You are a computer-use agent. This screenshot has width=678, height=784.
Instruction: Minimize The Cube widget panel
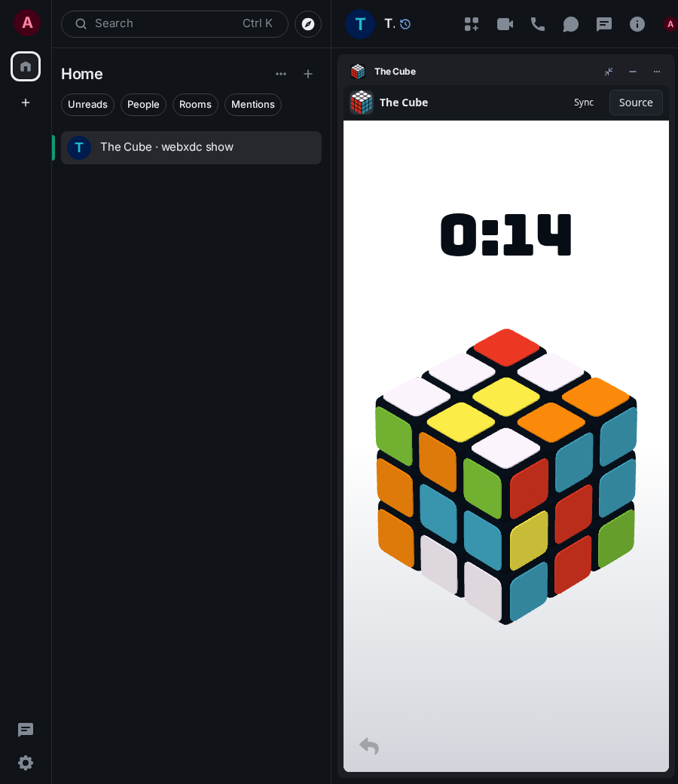pyautogui.click(x=633, y=72)
